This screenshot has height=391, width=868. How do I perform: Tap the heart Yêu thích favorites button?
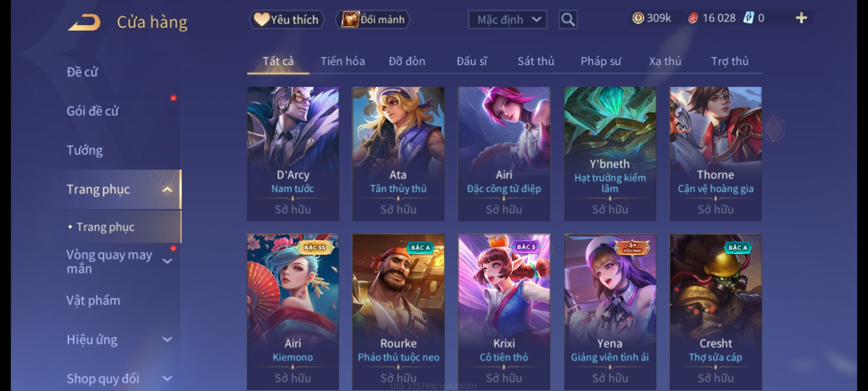click(x=286, y=20)
